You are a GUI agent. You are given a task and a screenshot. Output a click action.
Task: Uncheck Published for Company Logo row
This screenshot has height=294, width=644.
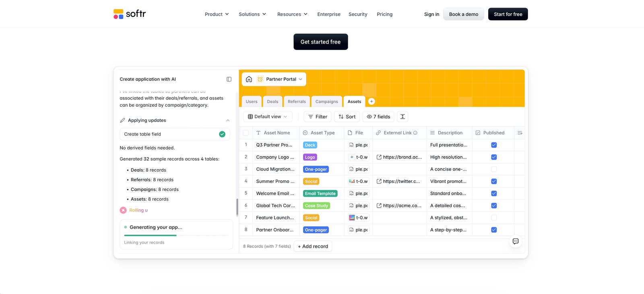pos(494,157)
